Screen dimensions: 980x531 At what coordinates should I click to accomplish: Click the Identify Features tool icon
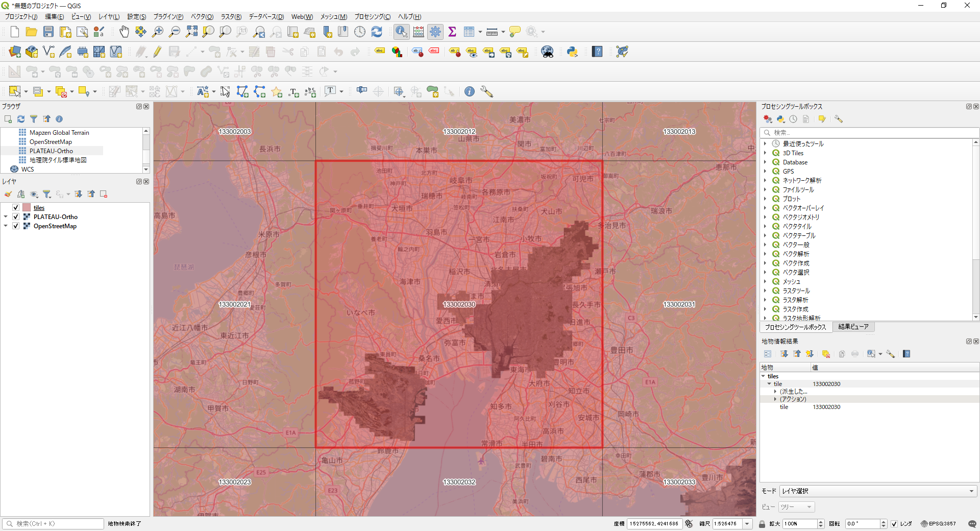tap(401, 32)
